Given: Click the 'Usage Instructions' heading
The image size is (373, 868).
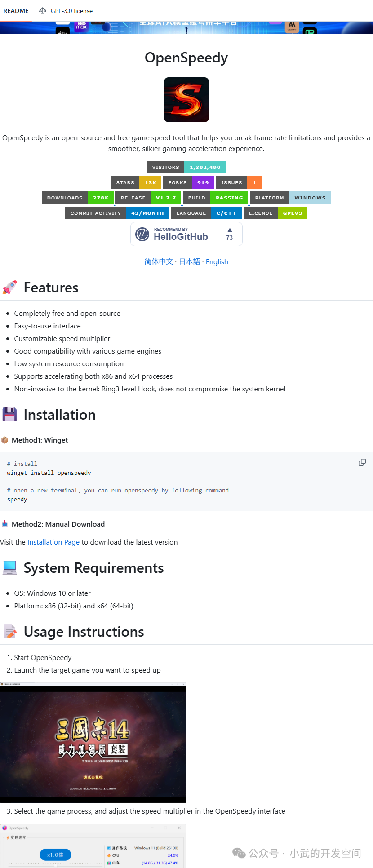Looking at the screenshot, I should 84,632.
